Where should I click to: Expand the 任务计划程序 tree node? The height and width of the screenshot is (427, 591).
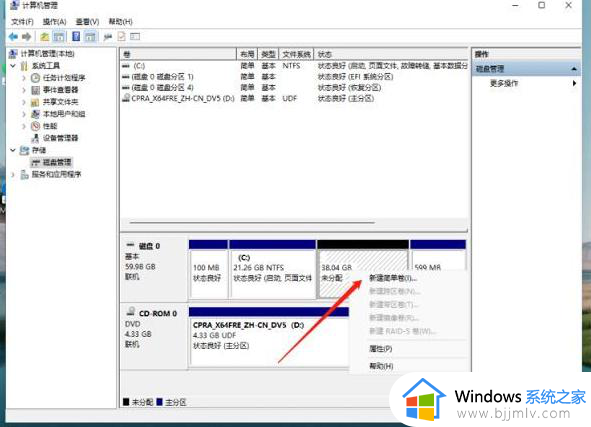coord(24,78)
